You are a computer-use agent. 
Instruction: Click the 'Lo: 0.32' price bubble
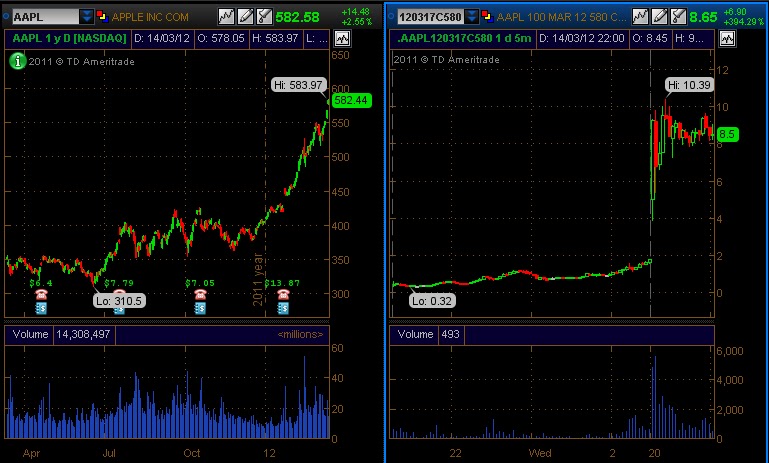(432, 301)
